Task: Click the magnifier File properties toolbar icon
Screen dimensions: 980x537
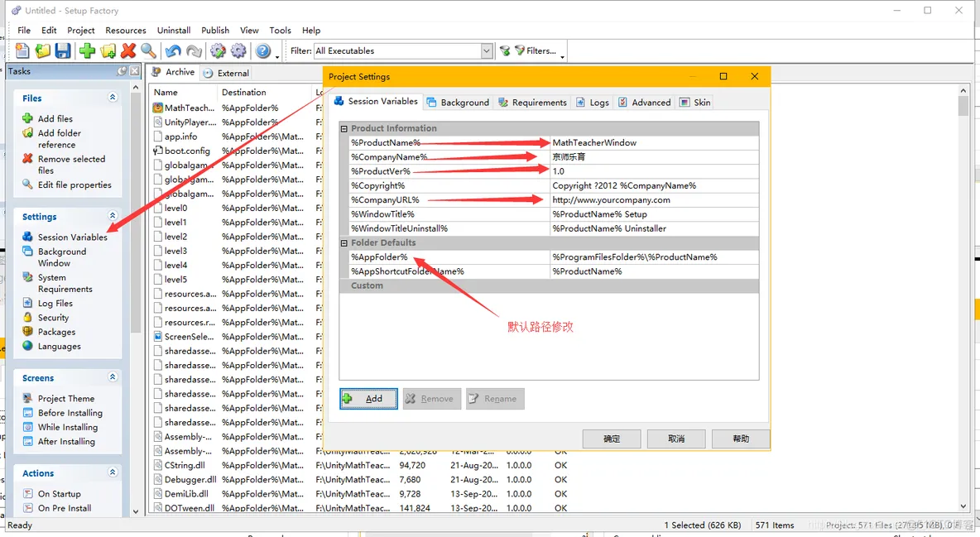Action: 148,50
